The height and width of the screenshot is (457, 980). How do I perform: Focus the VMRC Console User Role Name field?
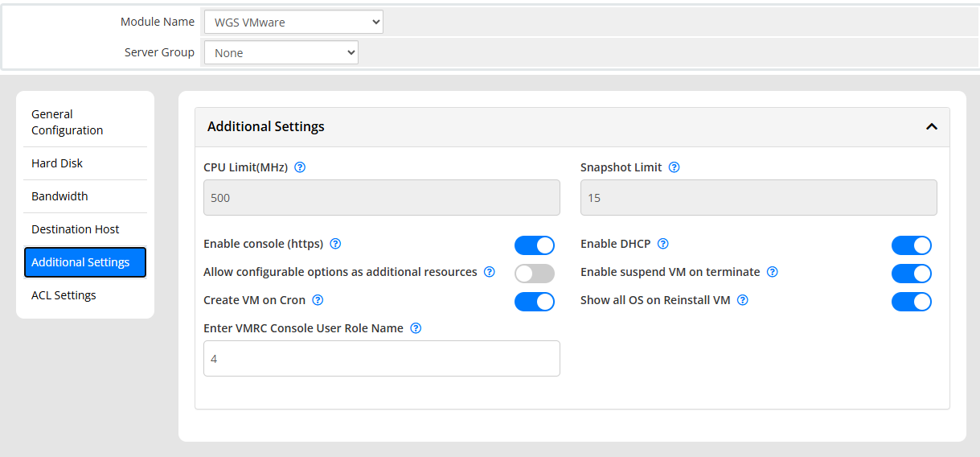click(x=382, y=358)
